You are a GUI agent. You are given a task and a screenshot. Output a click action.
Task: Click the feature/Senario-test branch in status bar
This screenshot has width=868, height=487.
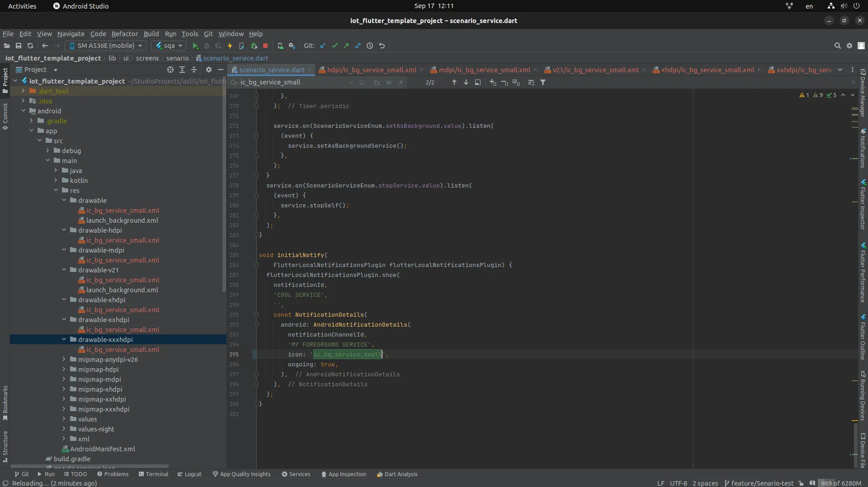tap(759, 483)
